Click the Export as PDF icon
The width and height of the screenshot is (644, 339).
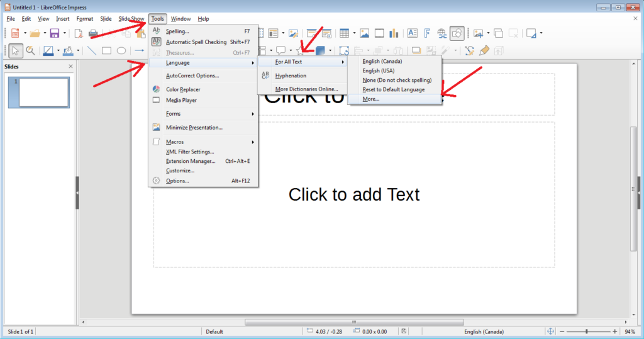[79, 33]
